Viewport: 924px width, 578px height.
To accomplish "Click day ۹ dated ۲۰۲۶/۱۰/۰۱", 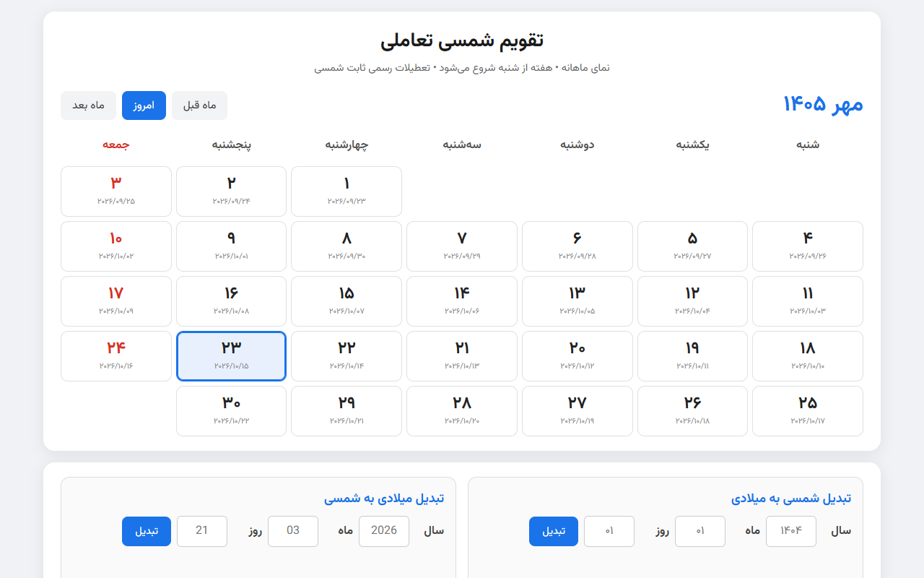I will [231, 246].
